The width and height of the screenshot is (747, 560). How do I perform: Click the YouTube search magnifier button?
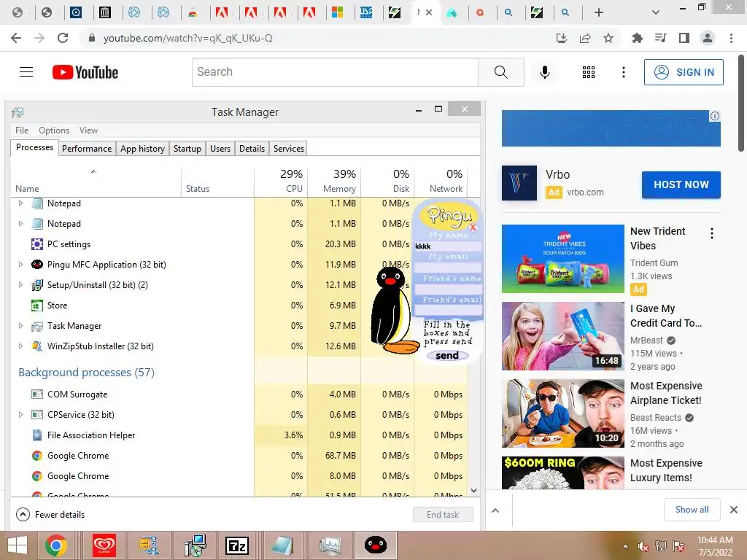point(500,72)
